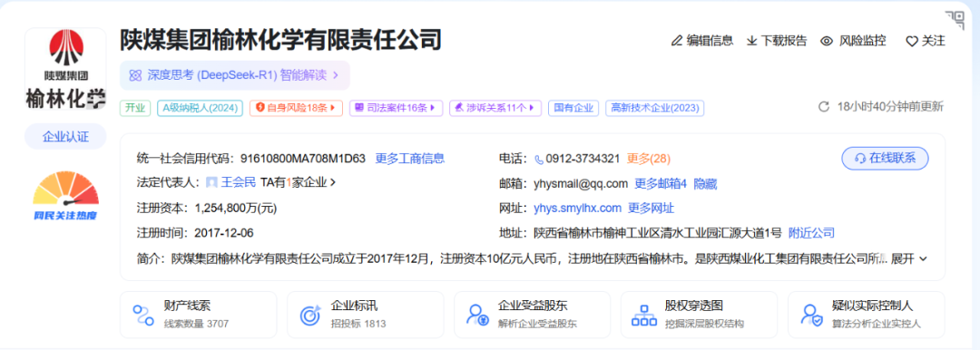Click the avatar icon beside 王会民
The width and height of the screenshot is (980, 350).
point(211,182)
